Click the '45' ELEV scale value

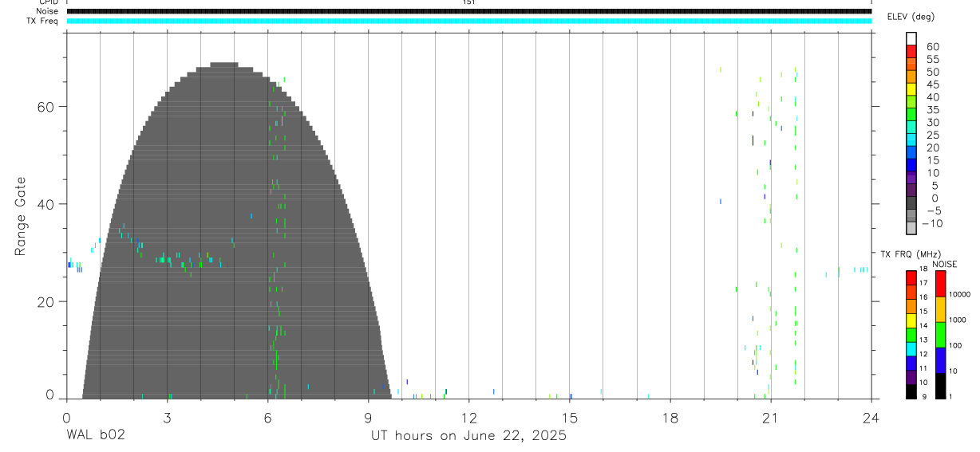tap(933, 85)
